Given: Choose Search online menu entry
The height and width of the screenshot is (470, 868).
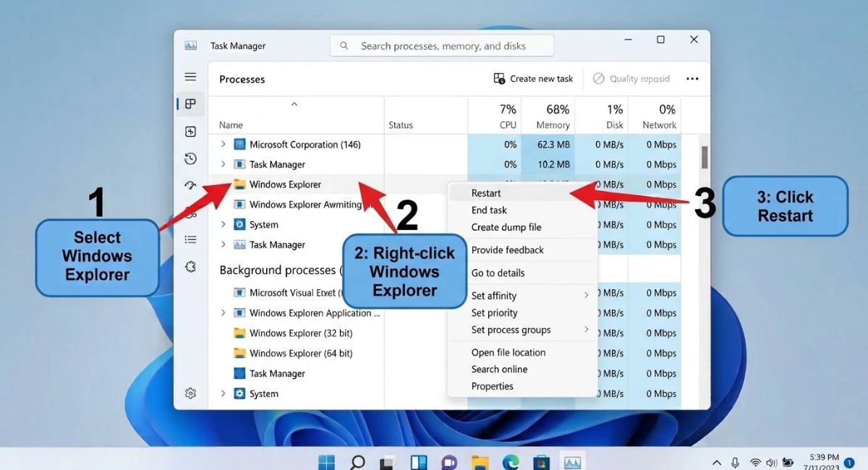Looking at the screenshot, I should point(522,369).
